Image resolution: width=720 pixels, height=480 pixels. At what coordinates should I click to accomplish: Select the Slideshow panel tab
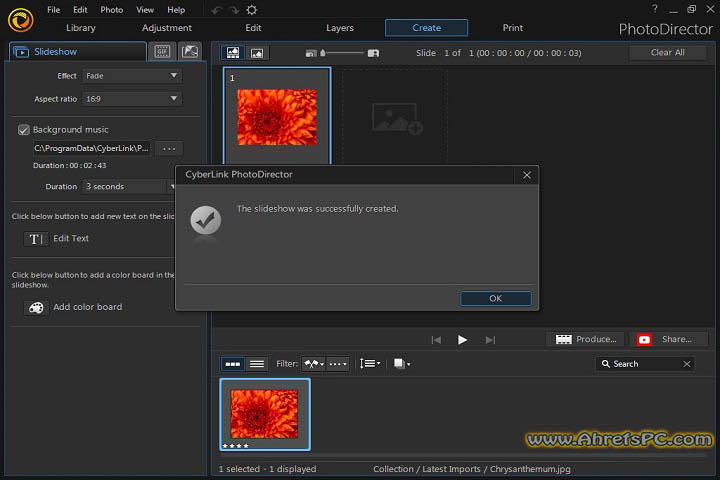(x=78, y=51)
